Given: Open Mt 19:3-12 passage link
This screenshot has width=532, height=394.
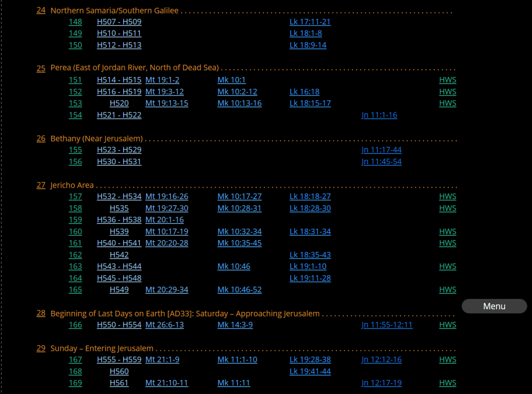Looking at the screenshot, I should coord(164,92).
